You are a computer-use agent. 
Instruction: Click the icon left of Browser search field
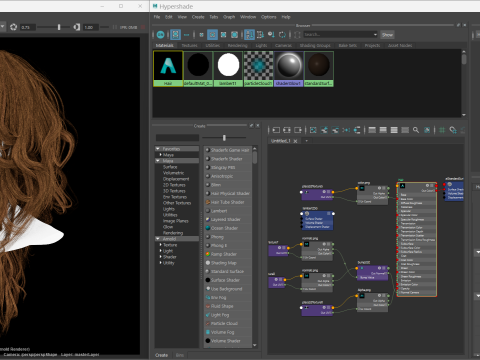(x=297, y=35)
